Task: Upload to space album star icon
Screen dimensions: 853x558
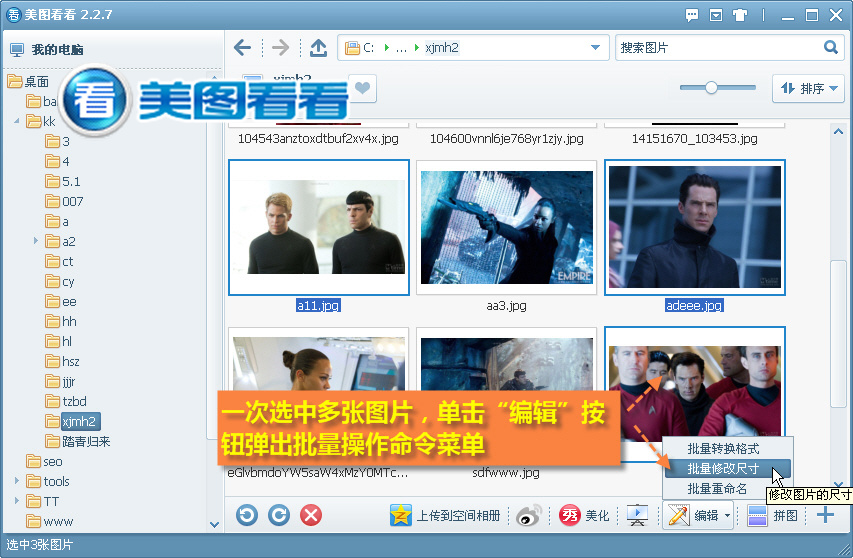Action: tap(400, 515)
